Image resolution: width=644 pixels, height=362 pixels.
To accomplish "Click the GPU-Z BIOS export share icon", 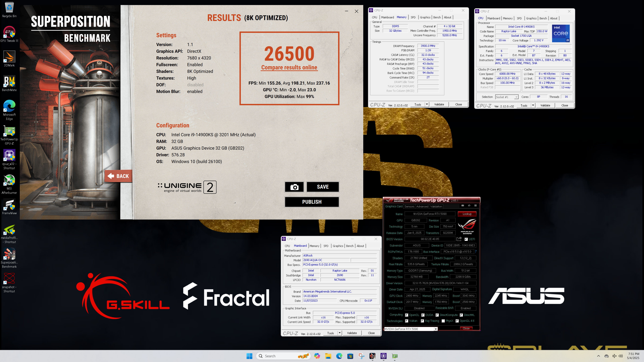I will pos(459,239).
